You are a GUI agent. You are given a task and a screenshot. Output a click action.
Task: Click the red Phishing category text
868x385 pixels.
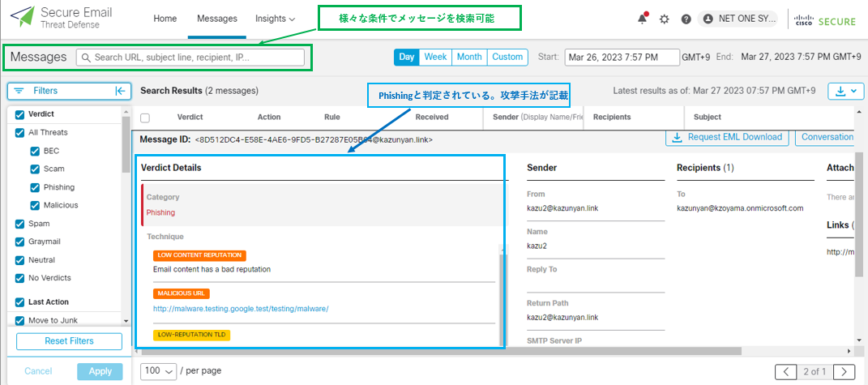point(160,212)
